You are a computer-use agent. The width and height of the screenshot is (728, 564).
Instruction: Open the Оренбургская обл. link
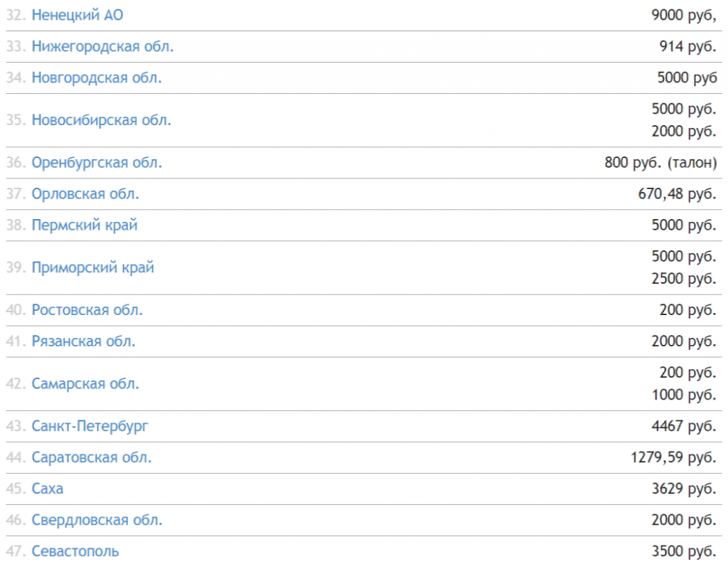click(97, 163)
